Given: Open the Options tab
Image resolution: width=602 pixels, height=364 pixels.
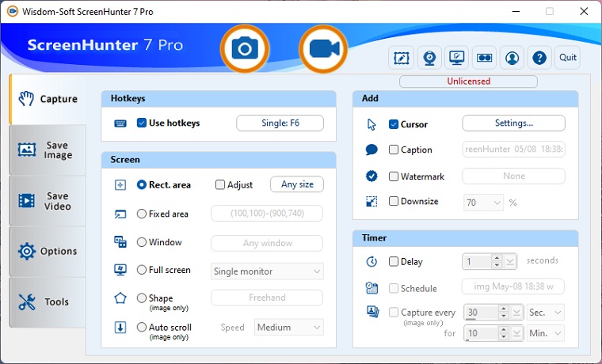Looking at the screenshot, I should coord(48,252).
